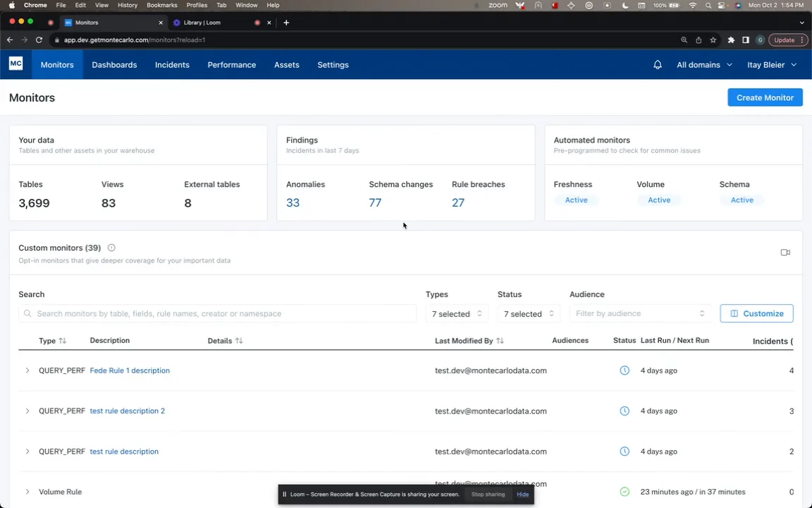The height and width of the screenshot is (508, 812).
Task: Expand the test rule description row
Action: pyautogui.click(x=27, y=451)
